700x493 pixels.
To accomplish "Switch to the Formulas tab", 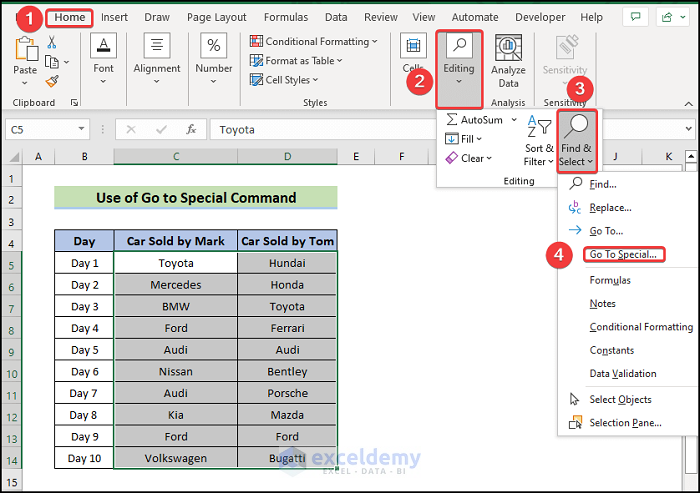I will pyautogui.click(x=286, y=17).
